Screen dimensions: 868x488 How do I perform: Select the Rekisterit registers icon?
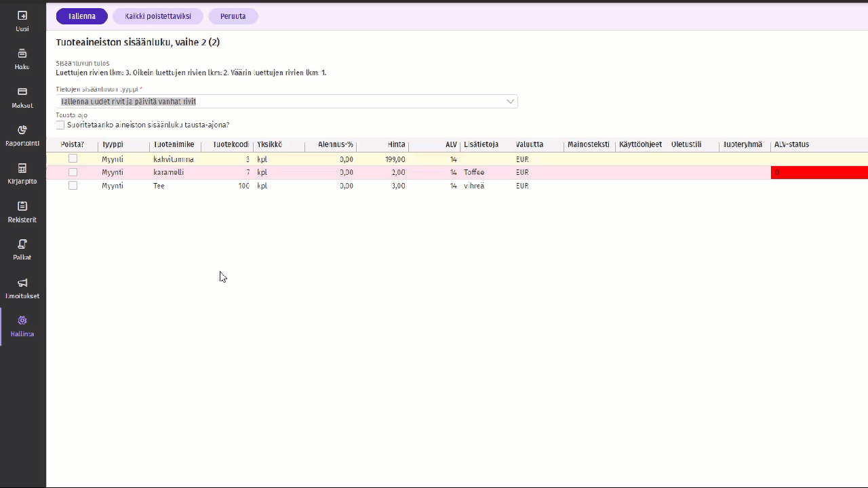point(22,206)
